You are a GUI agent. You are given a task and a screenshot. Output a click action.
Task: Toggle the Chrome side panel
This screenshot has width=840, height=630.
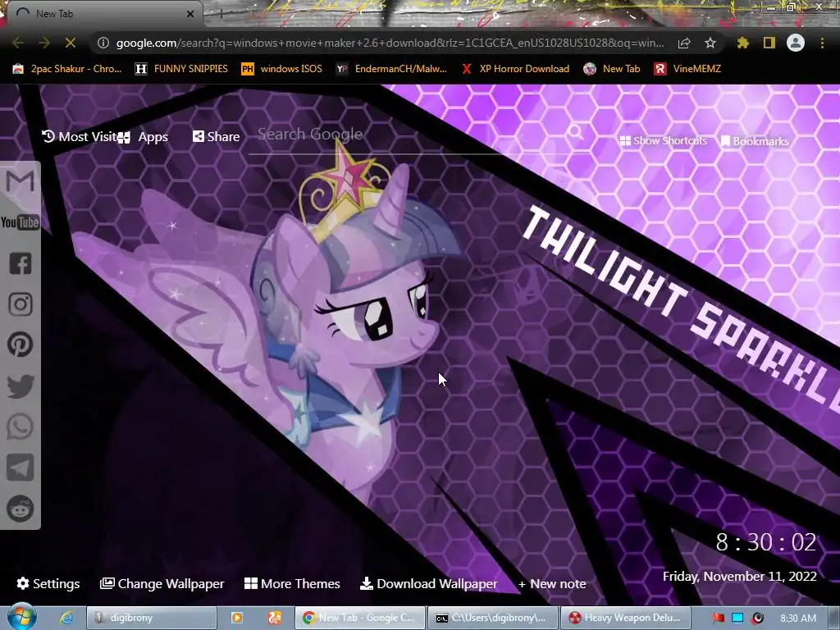(x=769, y=43)
